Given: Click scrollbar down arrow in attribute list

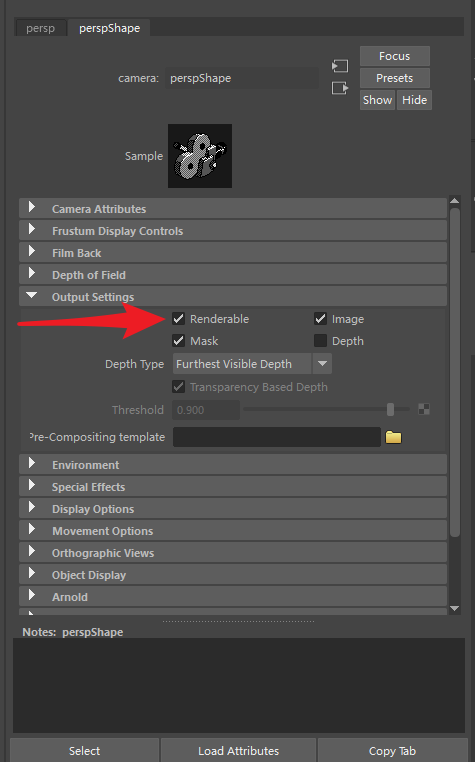Looking at the screenshot, I should tap(455, 608).
